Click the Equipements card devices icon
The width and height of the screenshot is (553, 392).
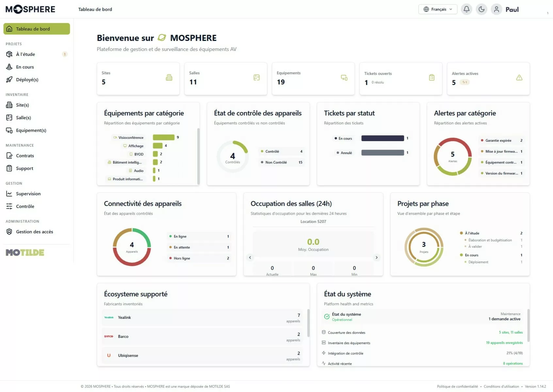tap(344, 78)
